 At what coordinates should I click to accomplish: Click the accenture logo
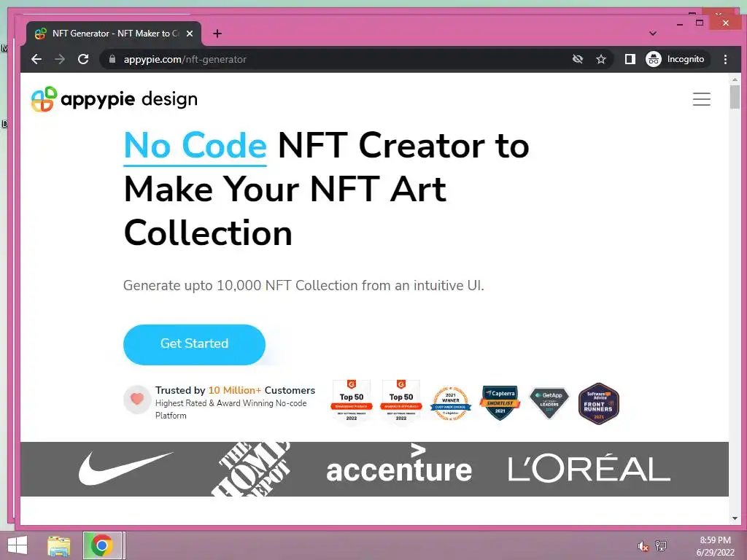399,464
